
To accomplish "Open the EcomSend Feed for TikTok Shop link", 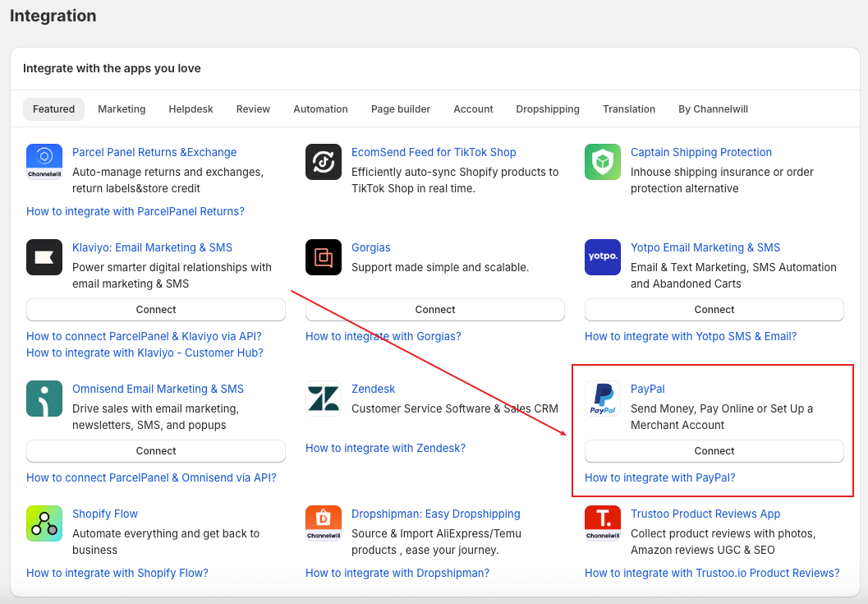I will click(x=434, y=152).
